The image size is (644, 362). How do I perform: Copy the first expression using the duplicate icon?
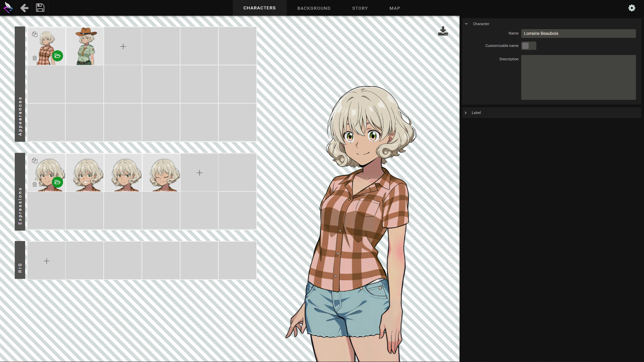pos(35,161)
